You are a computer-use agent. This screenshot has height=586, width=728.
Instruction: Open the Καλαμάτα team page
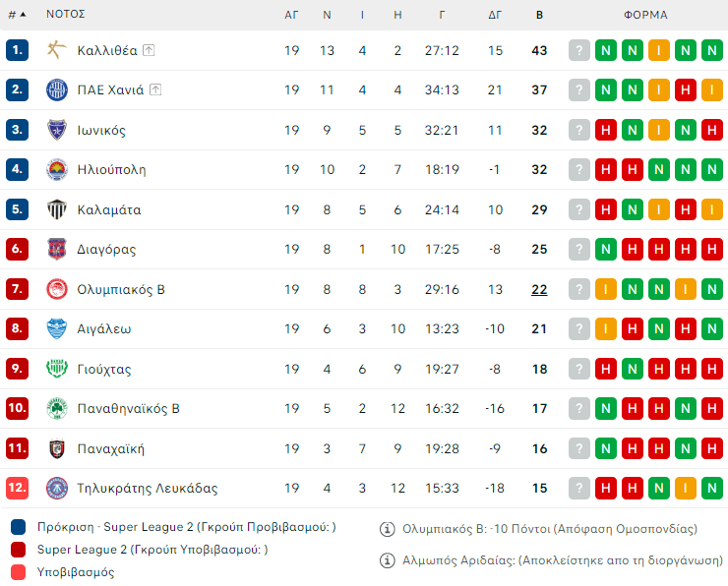pyautogui.click(x=108, y=209)
